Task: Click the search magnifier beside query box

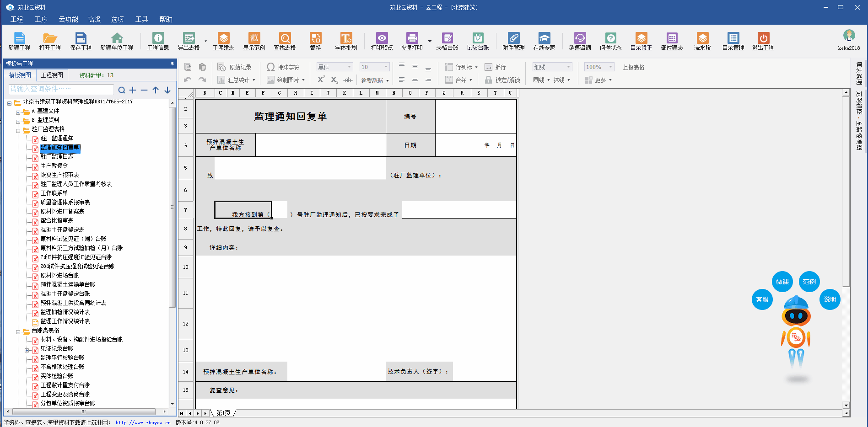Action: coord(122,90)
